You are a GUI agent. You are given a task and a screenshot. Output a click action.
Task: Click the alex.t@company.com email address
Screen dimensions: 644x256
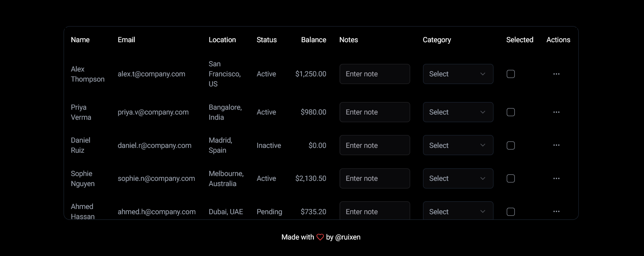(151, 74)
